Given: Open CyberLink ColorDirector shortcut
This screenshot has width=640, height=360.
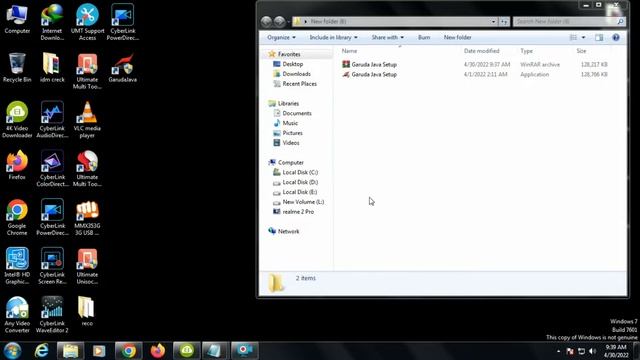Looking at the screenshot, I should point(52,169).
